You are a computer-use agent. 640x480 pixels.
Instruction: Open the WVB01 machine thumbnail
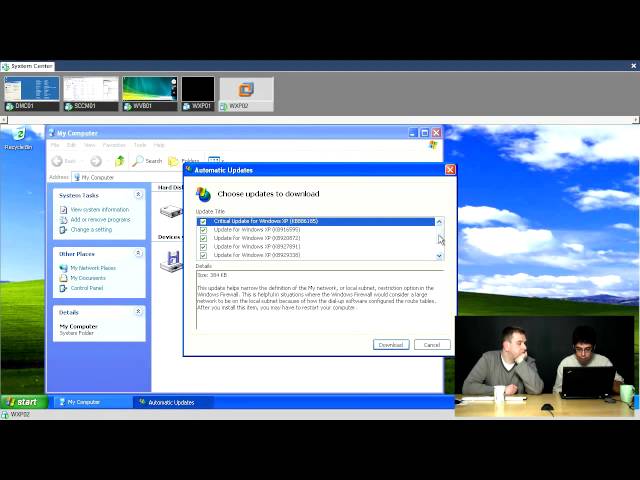click(150, 93)
